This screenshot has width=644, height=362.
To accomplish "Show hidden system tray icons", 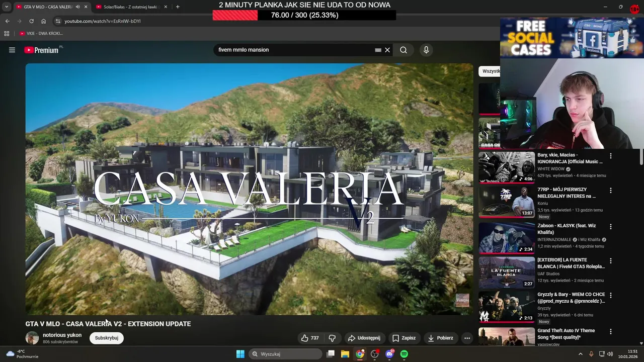I will coord(580,354).
